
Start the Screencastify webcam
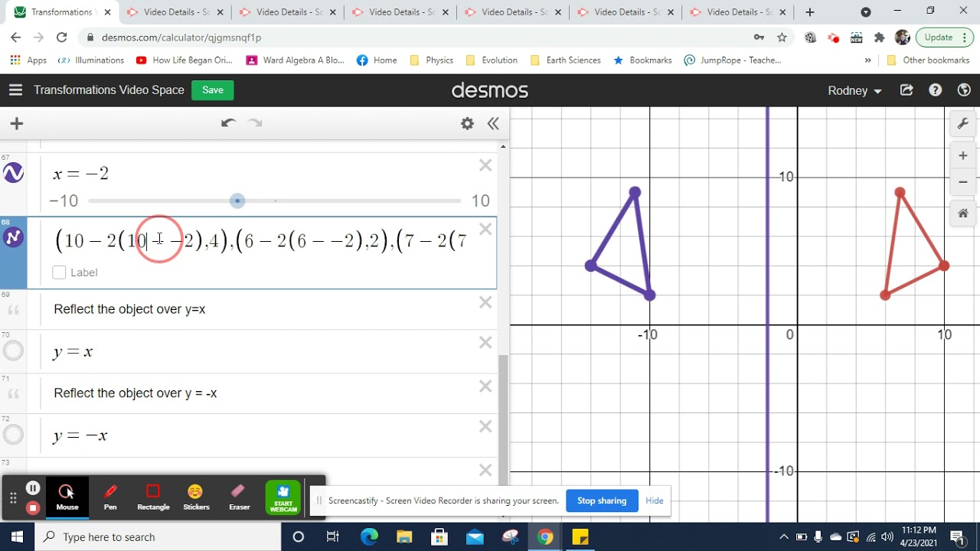(283, 497)
